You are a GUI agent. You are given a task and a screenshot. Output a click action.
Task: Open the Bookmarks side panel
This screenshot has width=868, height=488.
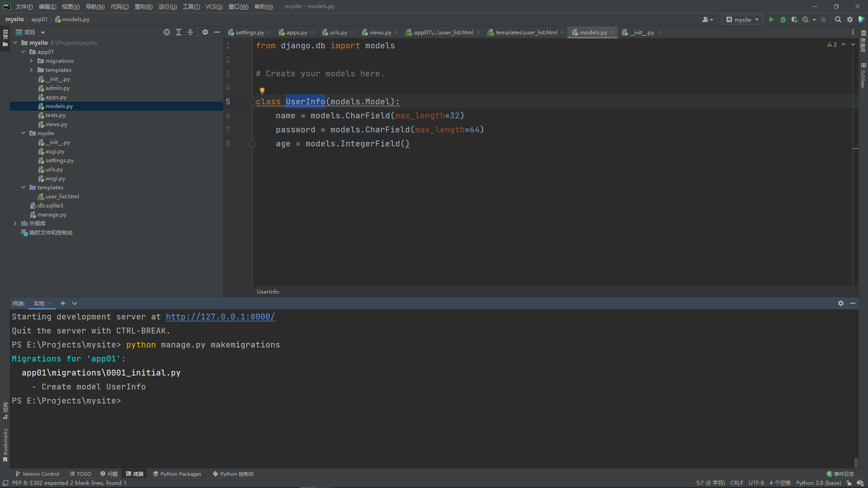point(5,445)
